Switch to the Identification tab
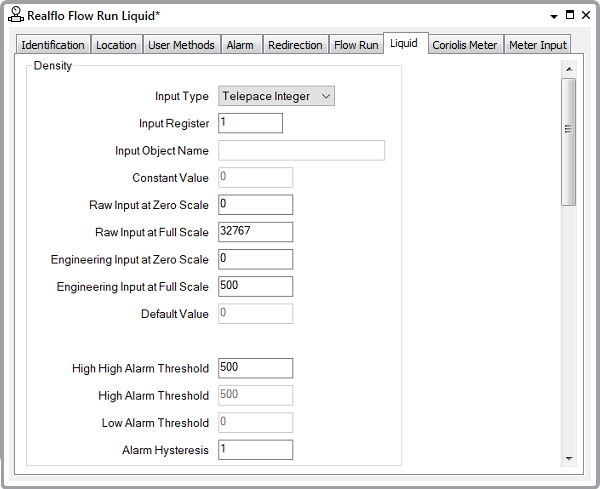This screenshot has width=600, height=489. (x=53, y=45)
